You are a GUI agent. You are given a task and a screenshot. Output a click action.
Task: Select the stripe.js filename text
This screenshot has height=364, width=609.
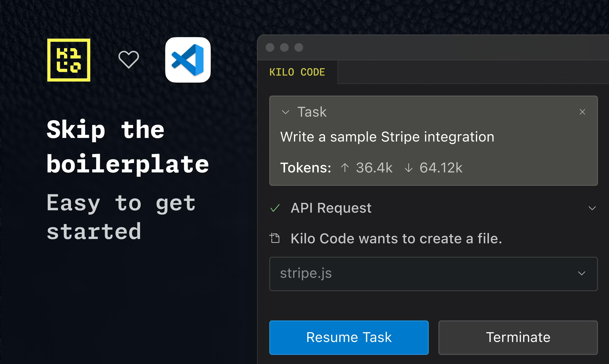point(306,273)
